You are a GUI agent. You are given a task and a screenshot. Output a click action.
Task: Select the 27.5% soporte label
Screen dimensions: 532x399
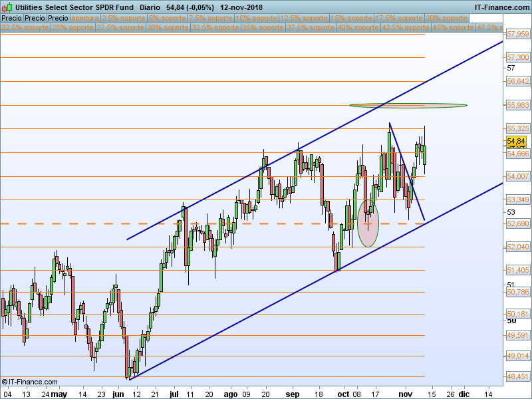click(120, 27)
